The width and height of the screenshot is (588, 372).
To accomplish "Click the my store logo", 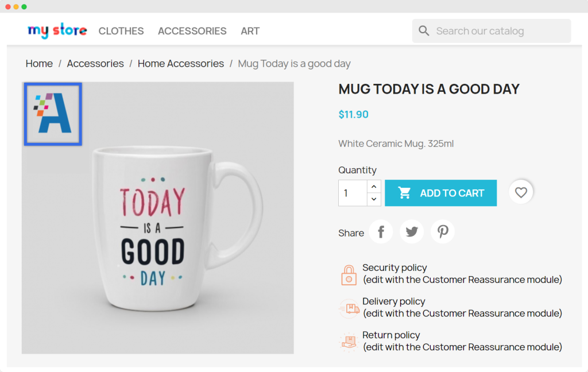I will (x=57, y=30).
